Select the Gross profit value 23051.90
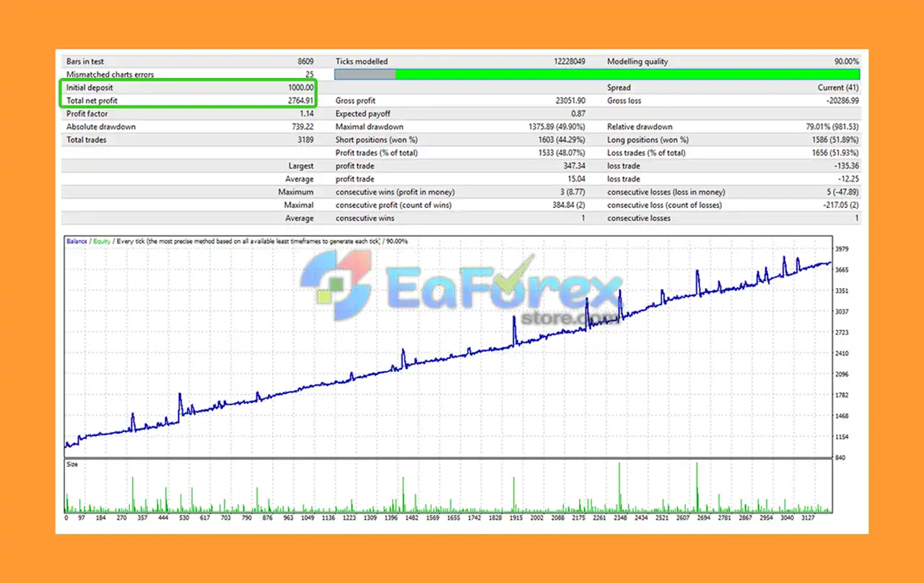The height and width of the screenshot is (583, 924). (571, 100)
